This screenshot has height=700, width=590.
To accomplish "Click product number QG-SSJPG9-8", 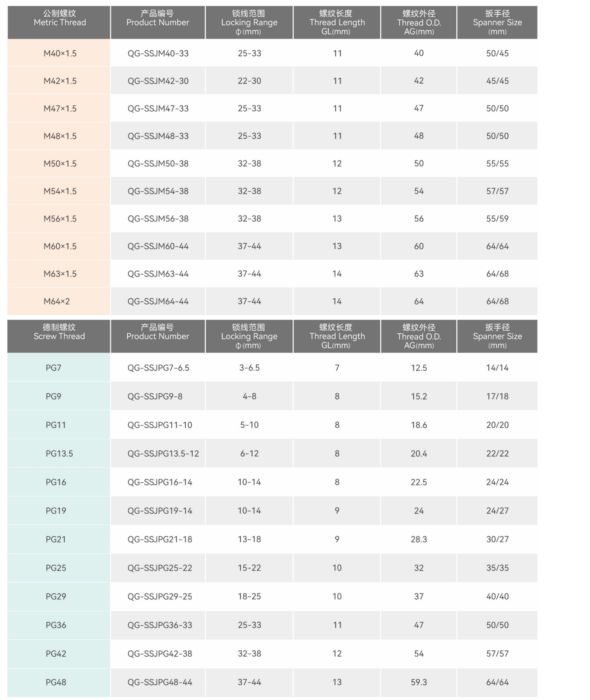I will [x=155, y=396].
